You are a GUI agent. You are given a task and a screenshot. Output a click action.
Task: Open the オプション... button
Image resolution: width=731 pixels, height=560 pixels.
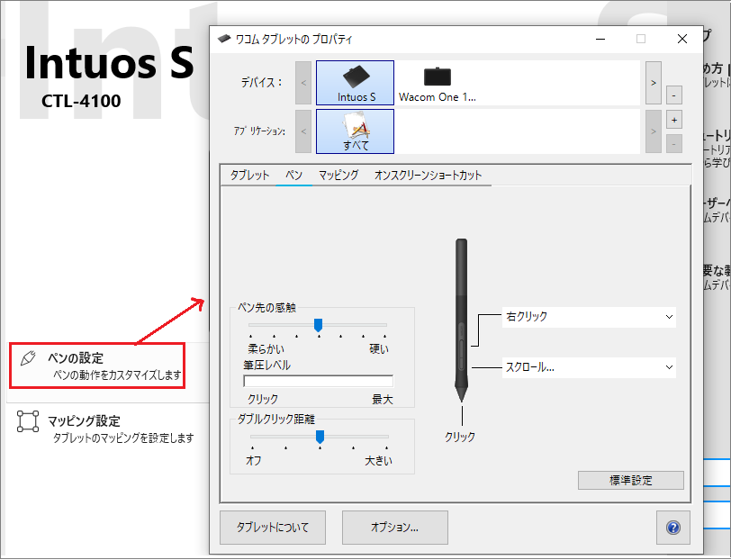[395, 528]
